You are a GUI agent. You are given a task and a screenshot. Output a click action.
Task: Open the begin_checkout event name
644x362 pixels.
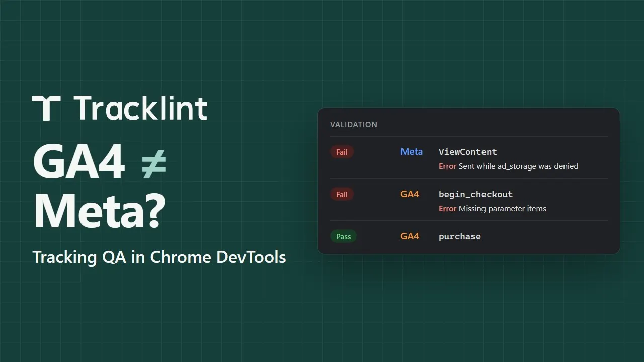(x=476, y=194)
